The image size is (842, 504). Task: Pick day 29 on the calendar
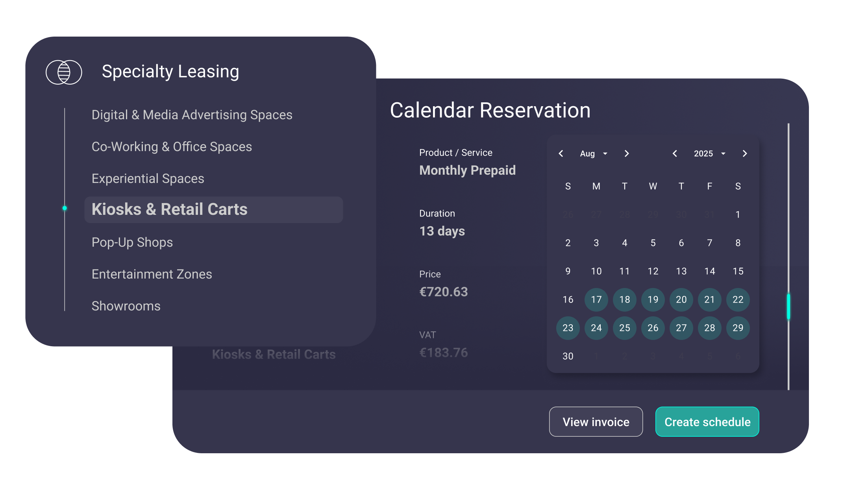[738, 328]
